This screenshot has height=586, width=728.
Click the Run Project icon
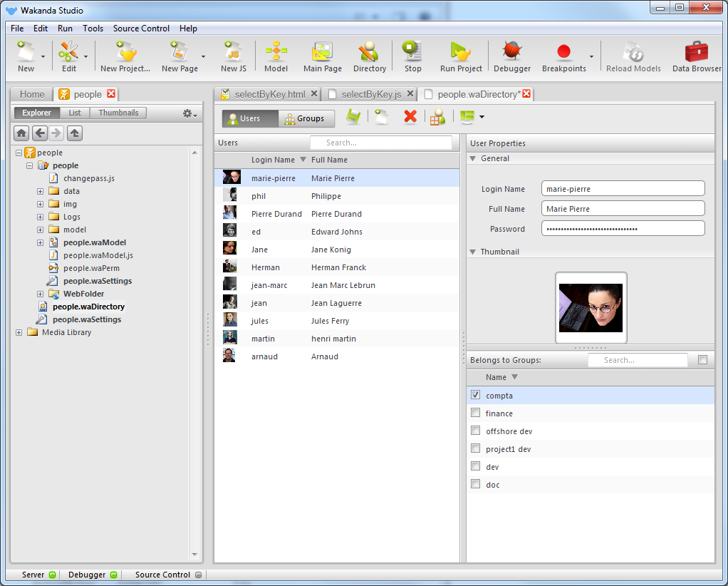click(461, 56)
